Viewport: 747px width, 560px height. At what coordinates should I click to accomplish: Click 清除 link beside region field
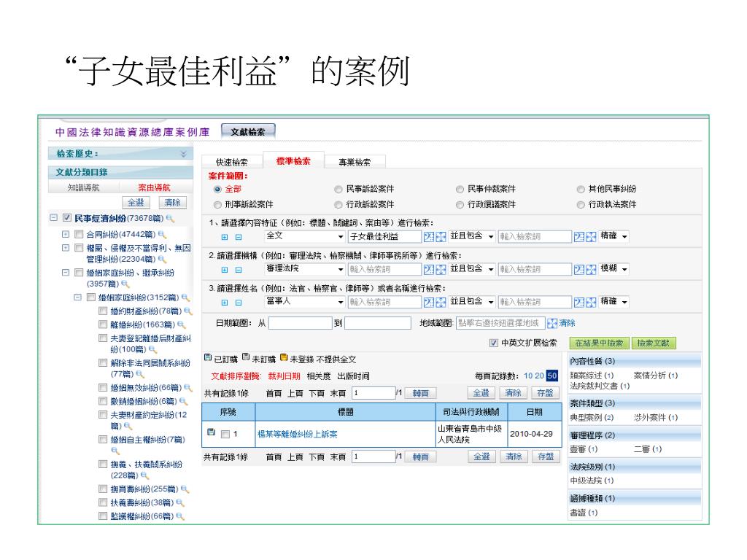tap(567, 323)
